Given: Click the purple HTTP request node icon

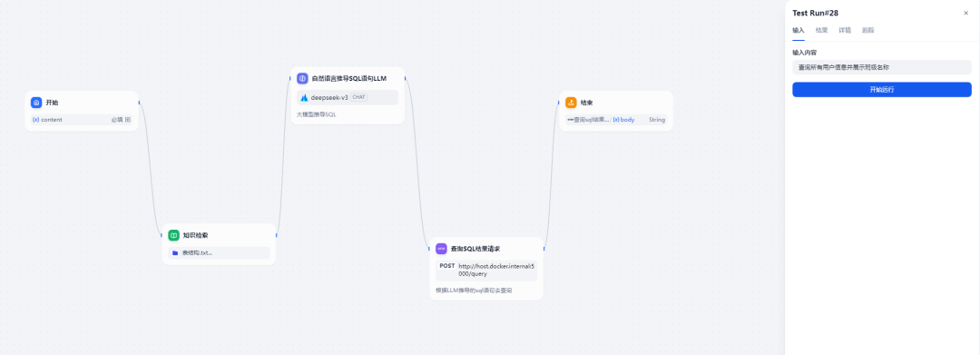Looking at the screenshot, I should 441,248.
